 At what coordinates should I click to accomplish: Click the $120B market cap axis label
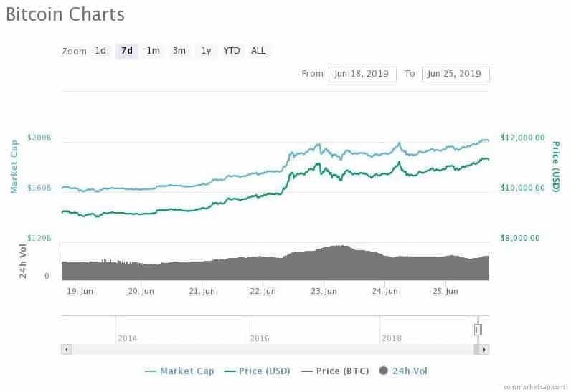(39, 238)
